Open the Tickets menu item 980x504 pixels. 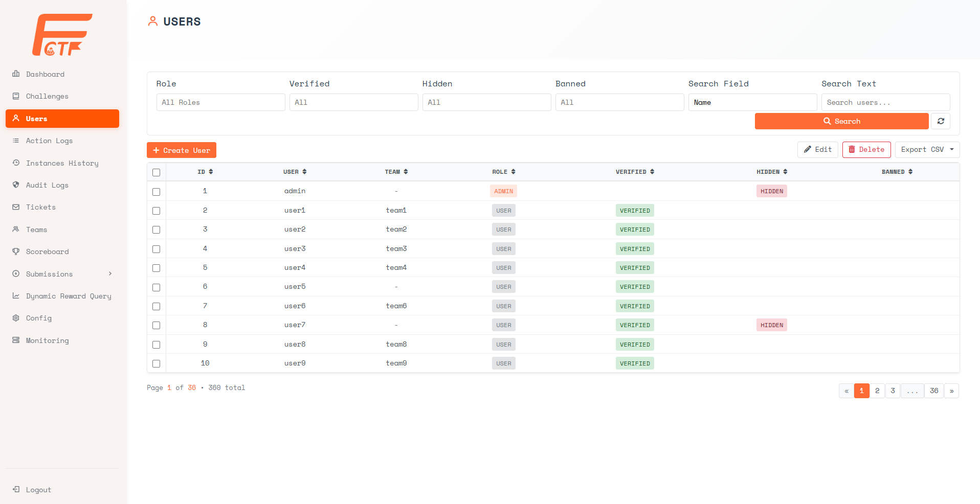tap(62, 207)
